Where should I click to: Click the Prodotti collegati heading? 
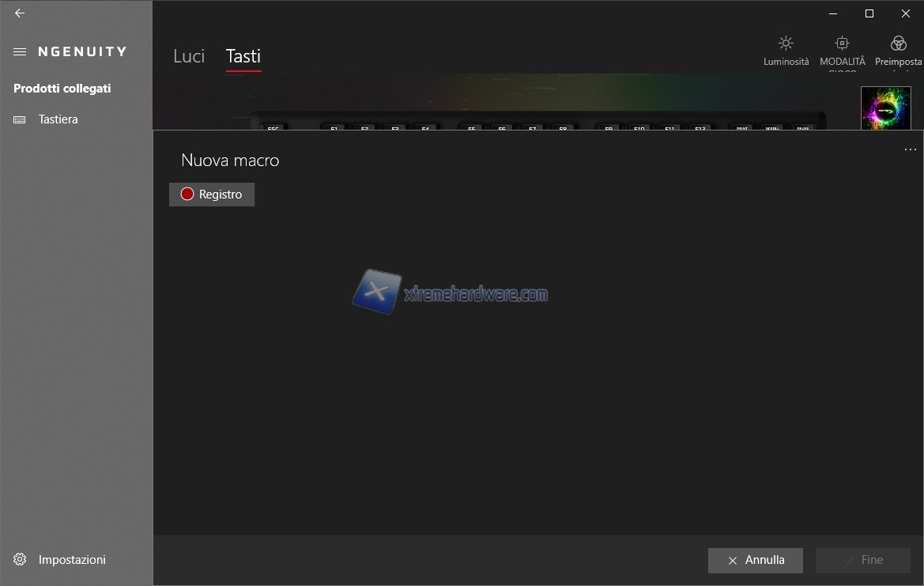tap(62, 89)
